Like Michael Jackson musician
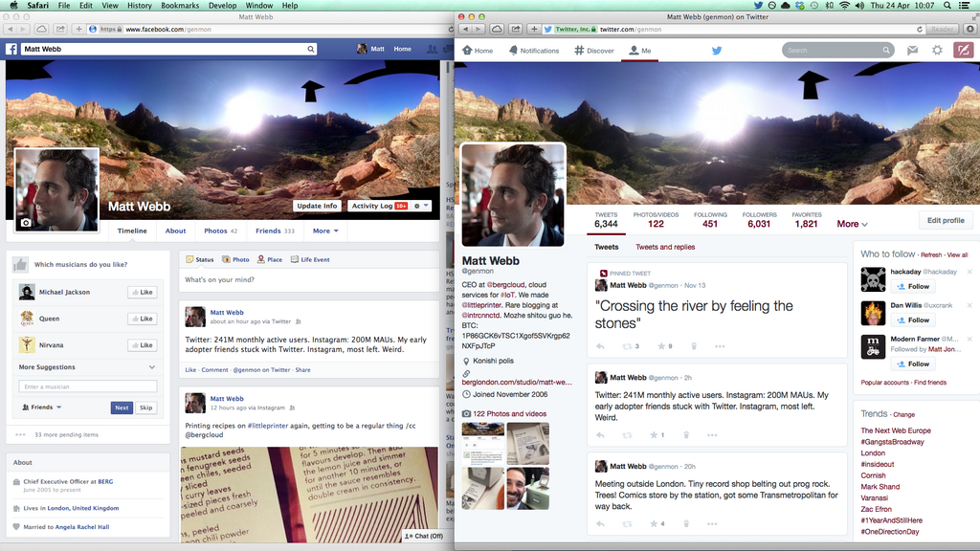Image resolution: width=980 pixels, height=551 pixels. pos(142,292)
